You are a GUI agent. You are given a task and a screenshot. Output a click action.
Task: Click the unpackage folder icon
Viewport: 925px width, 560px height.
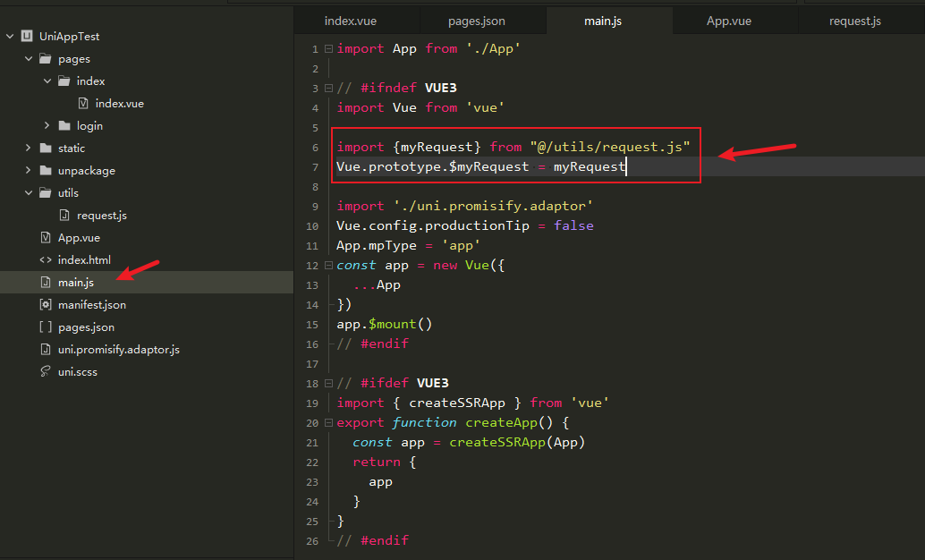[x=46, y=171]
